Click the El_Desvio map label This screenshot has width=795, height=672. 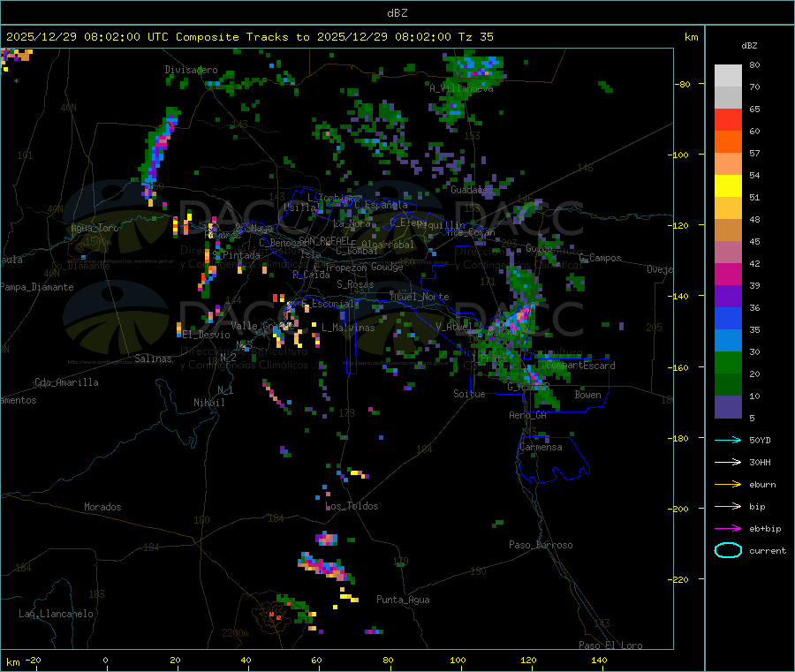point(207,335)
